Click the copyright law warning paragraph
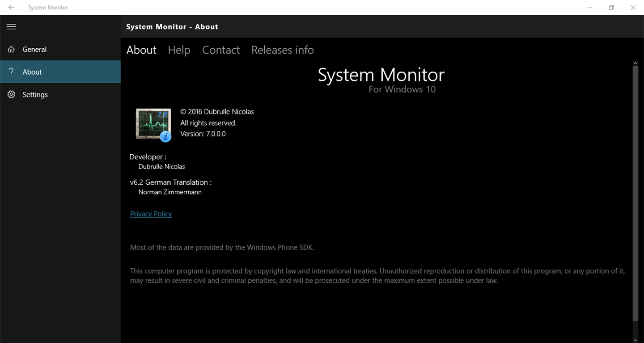Viewport: 644px width, 343px height. [x=377, y=276]
